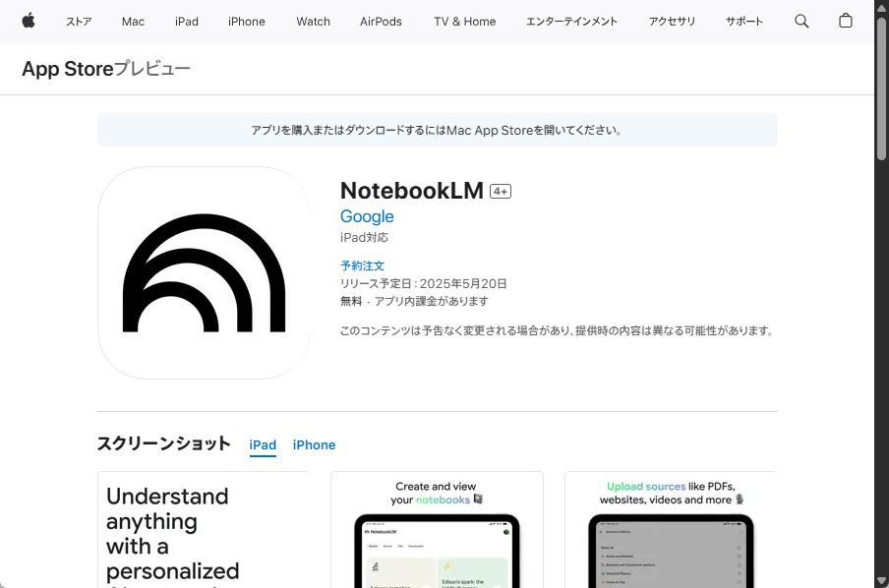Open the サポート navigation entry
This screenshot has height=588, width=889.
point(744,21)
